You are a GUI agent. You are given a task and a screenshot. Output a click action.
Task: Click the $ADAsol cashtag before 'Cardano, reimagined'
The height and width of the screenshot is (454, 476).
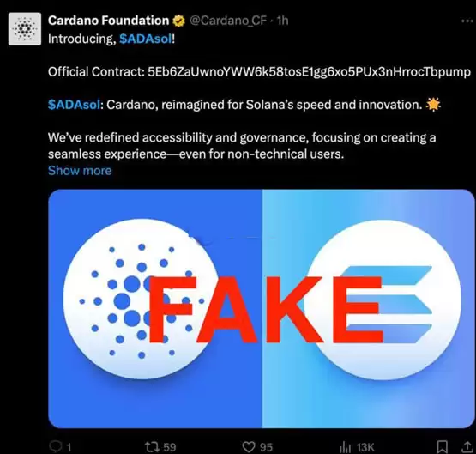[74, 105]
